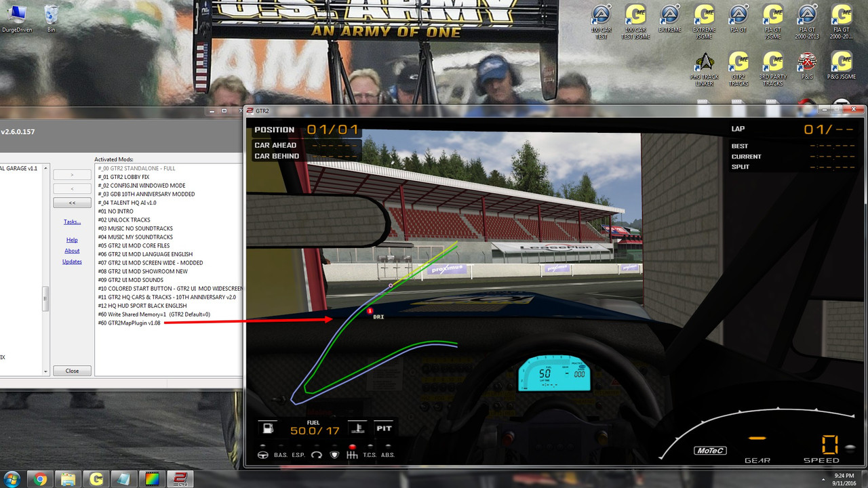Open the GTR2 TRACKS desktop shortcut
The image size is (868, 488).
click(x=738, y=70)
